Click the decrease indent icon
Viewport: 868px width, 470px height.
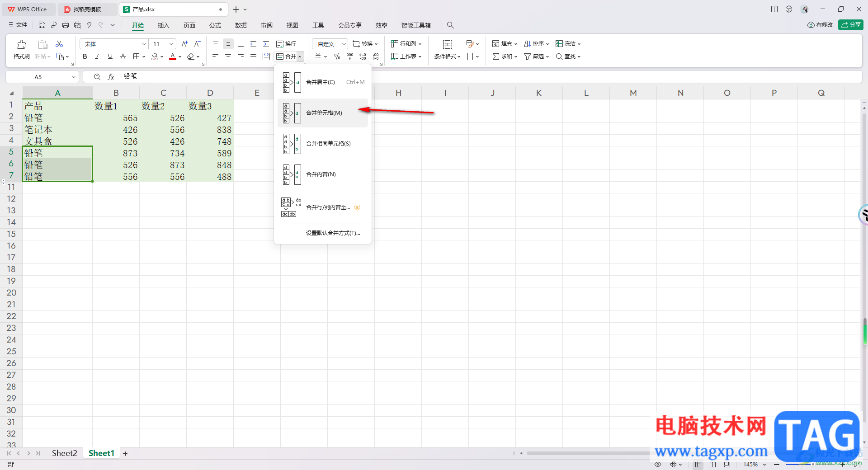[x=254, y=44]
